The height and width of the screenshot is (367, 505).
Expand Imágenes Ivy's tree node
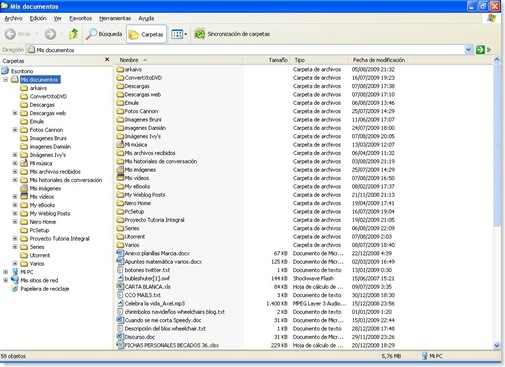(x=15, y=155)
